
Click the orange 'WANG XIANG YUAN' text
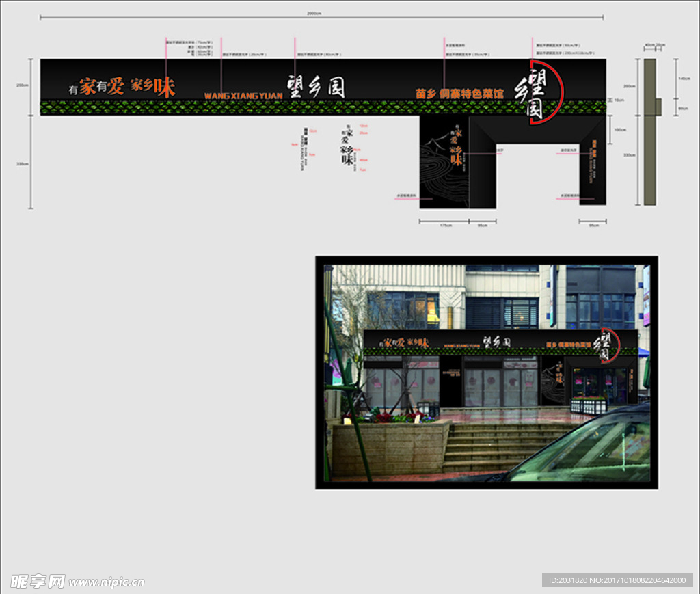tap(243, 96)
